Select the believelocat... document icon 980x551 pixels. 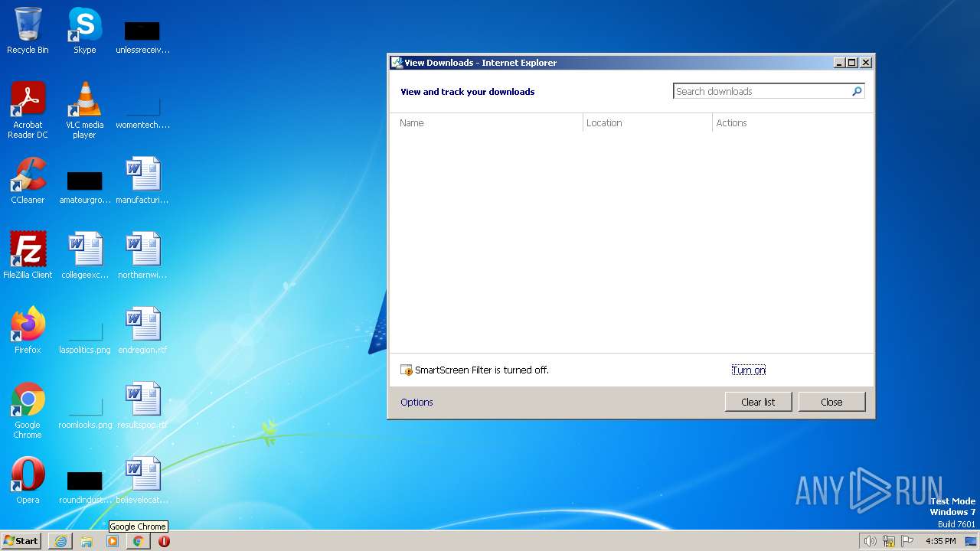(142, 481)
